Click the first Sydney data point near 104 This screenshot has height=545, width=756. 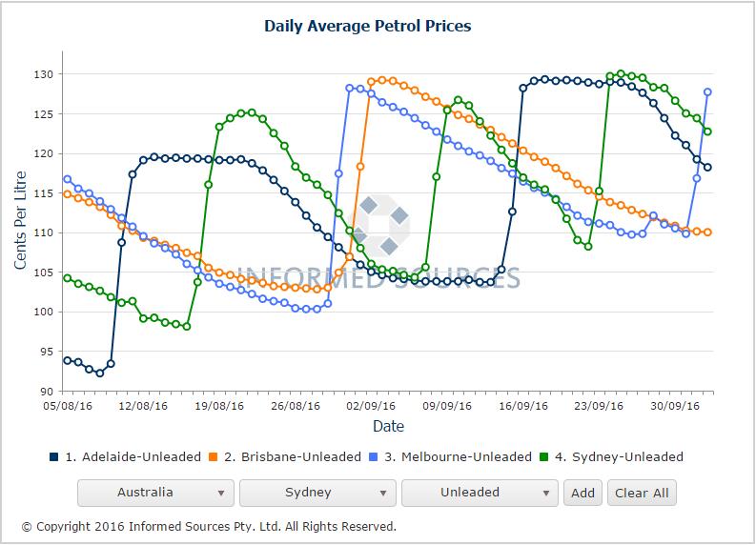click(x=68, y=278)
